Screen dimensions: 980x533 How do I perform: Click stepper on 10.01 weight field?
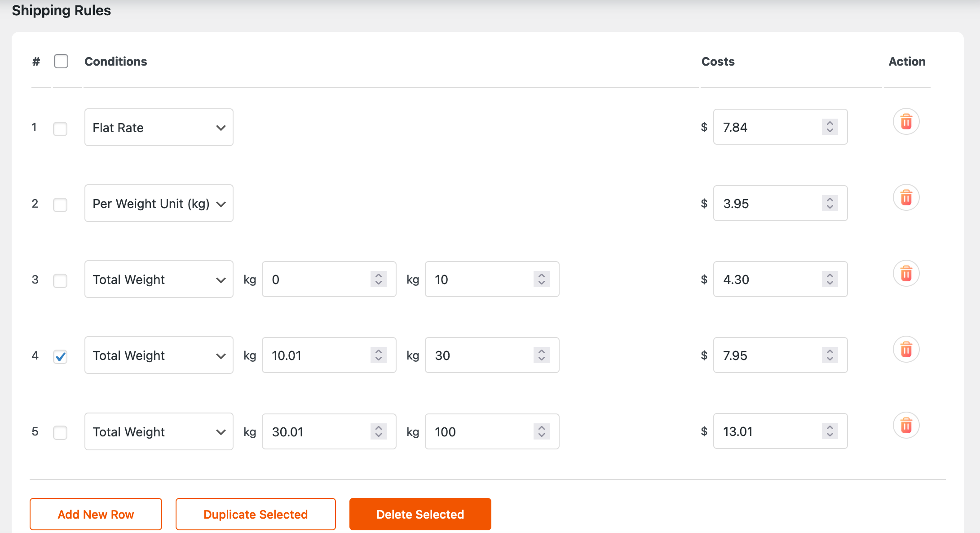[379, 355]
